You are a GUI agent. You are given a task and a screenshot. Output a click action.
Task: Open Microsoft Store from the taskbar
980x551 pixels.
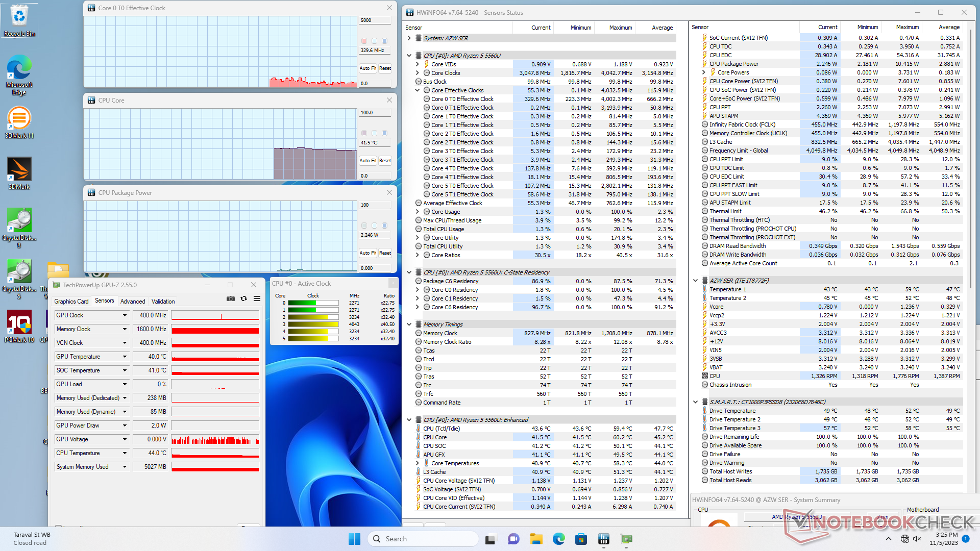coord(581,539)
